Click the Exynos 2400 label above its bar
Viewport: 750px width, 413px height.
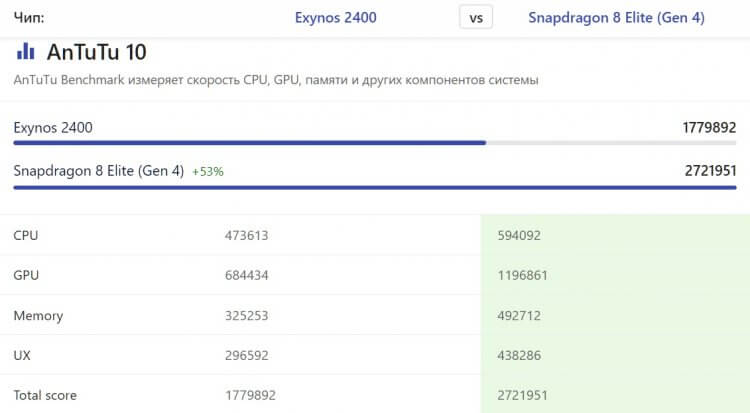tap(53, 128)
